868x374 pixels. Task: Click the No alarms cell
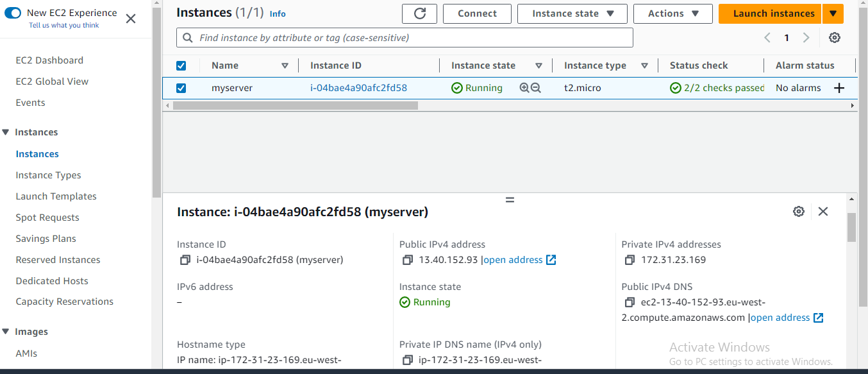click(798, 88)
